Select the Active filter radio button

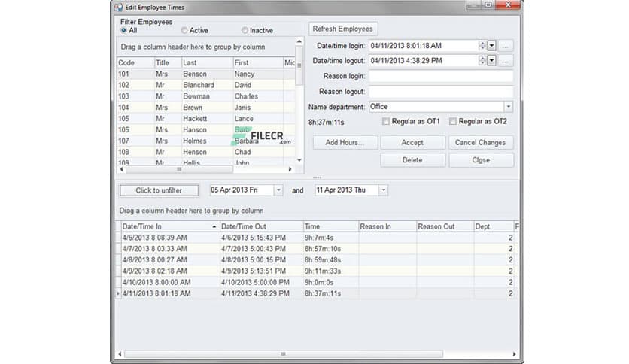[x=184, y=30]
